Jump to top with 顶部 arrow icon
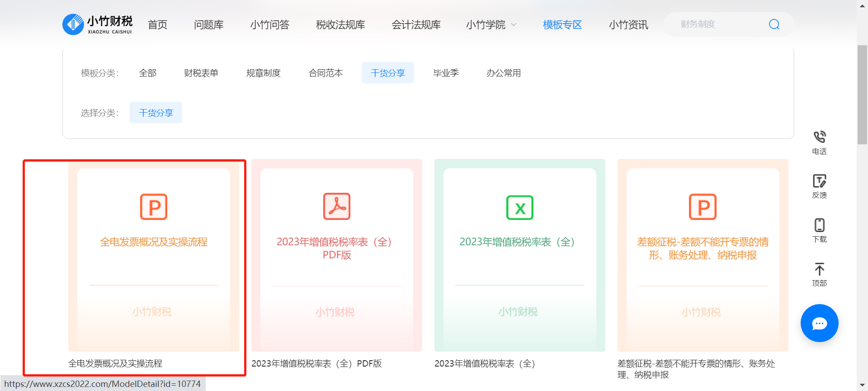This screenshot has height=391, width=868. 819,269
